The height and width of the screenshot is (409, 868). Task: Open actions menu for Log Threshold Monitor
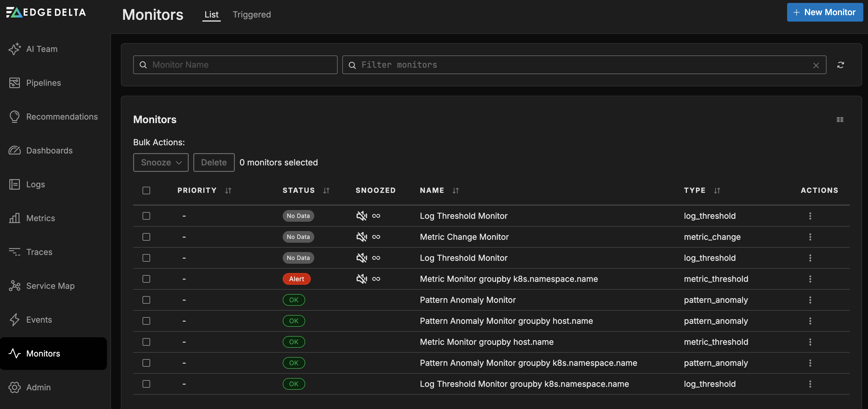810,216
